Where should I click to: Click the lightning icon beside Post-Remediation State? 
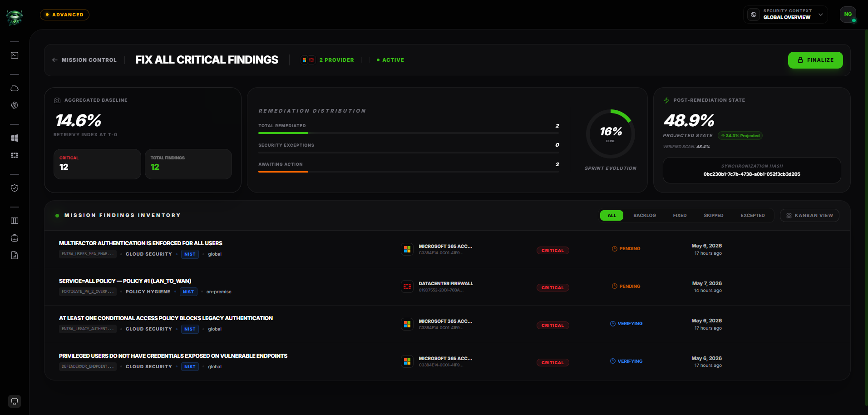666,100
